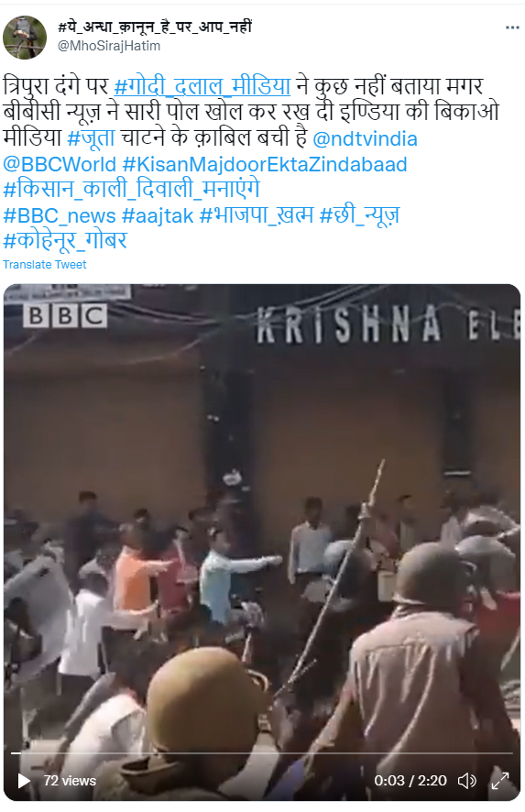Screen dimensions: 525x812
Task: Open the @BBCWorld mention
Action: tap(60, 164)
